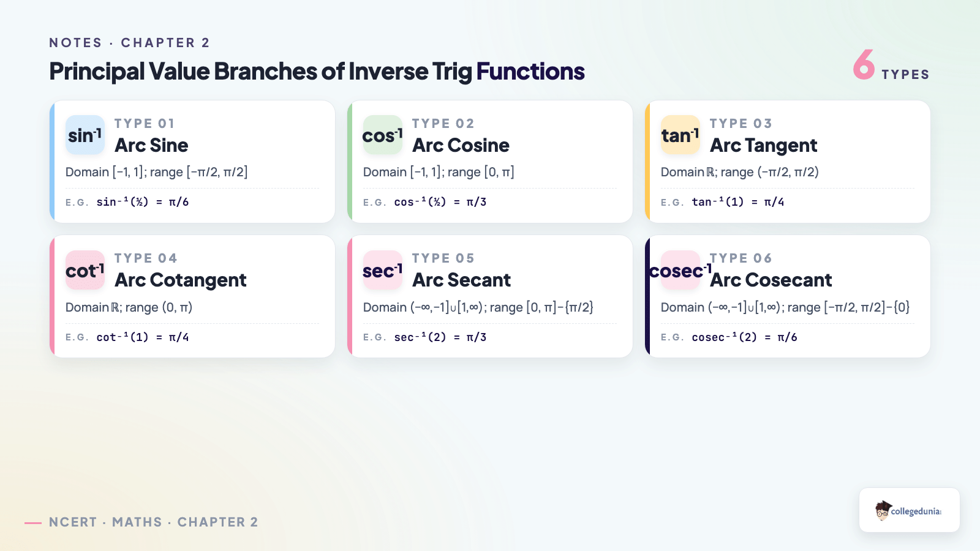This screenshot has width=980, height=551.
Task: Click the range (0, π) line under Arc Cotangent
Action: point(129,307)
